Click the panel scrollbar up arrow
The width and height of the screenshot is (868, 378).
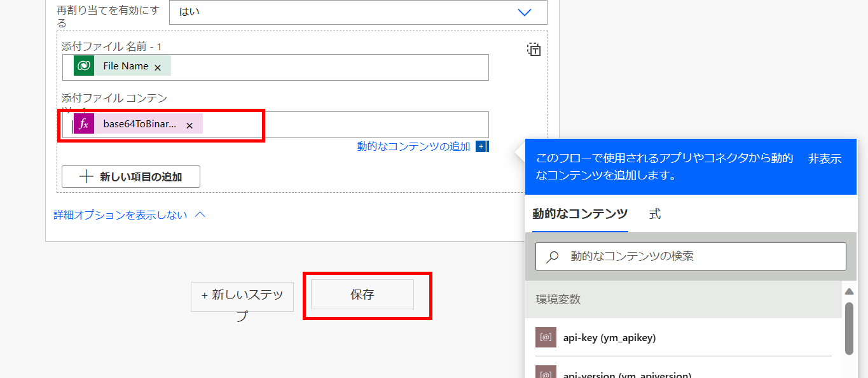pyautogui.click(x=849, y=291)
